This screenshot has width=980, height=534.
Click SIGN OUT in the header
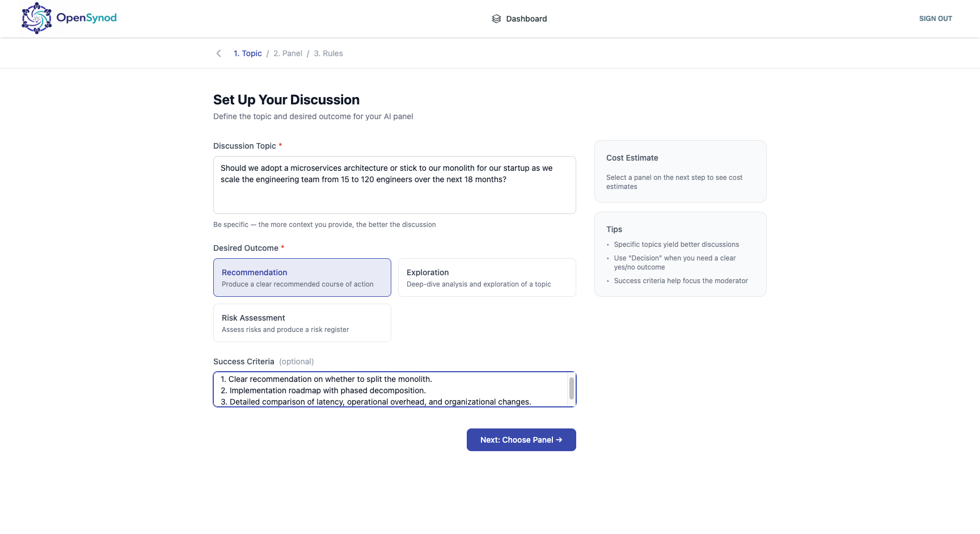point(935,19)
